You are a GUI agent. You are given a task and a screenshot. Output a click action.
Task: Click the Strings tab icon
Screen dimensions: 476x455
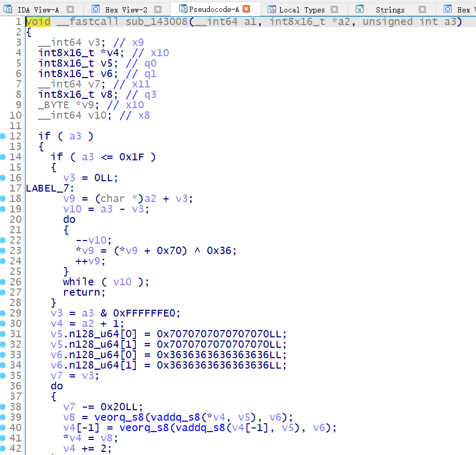point(360,9)
